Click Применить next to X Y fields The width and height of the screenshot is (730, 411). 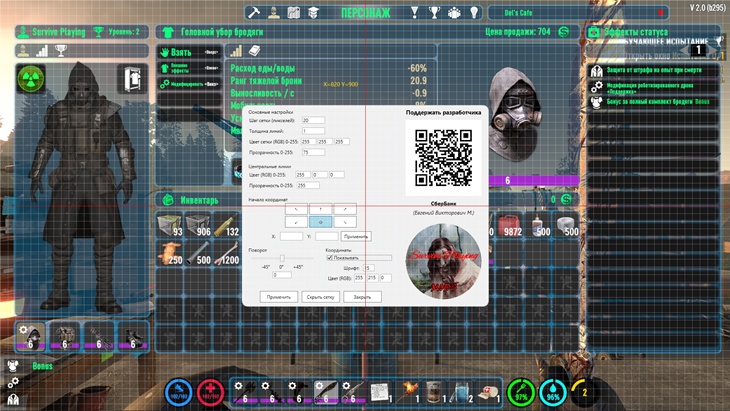tap(356, 236)
